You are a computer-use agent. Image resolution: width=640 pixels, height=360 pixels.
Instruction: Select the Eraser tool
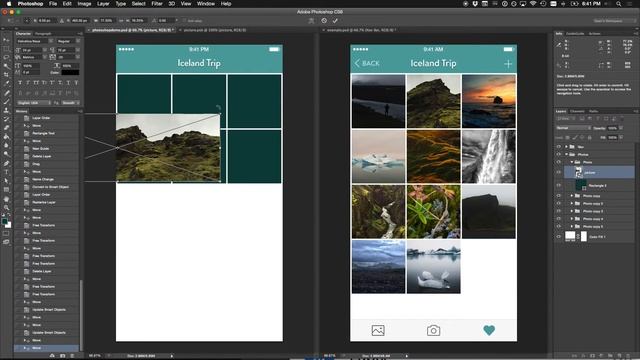tap(6, 128)
